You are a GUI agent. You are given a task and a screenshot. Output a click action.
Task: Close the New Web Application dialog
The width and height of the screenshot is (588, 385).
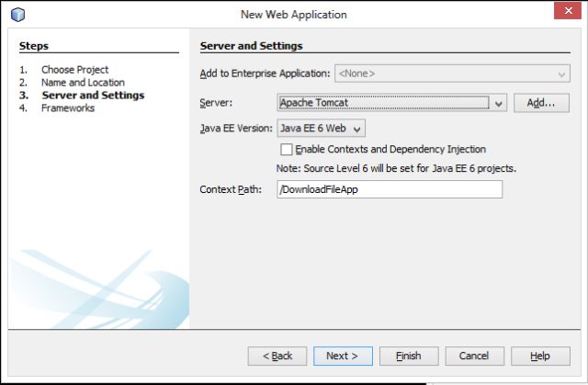[x=568, y=10]
